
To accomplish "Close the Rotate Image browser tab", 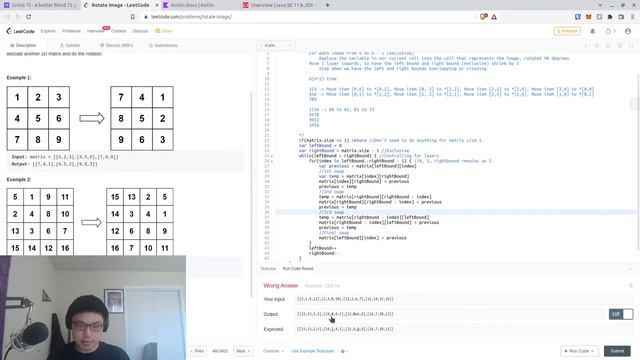I will pos(157,5).
